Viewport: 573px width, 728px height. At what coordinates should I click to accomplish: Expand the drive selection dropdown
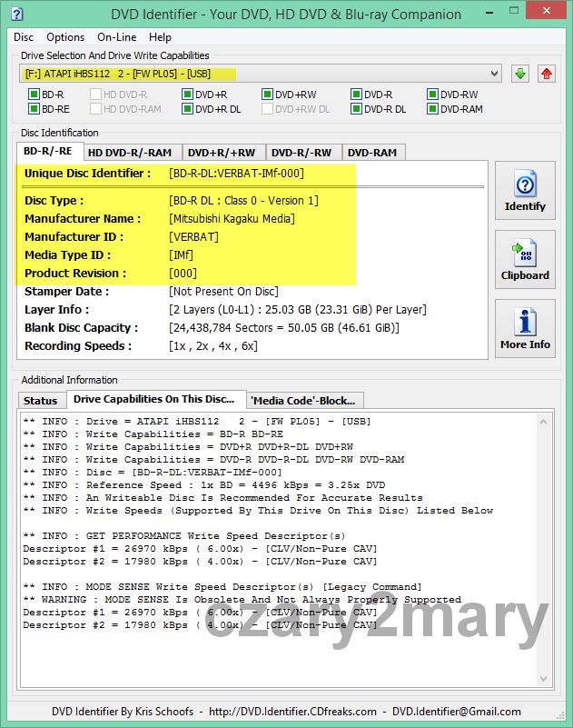click(x=494, y=74)
